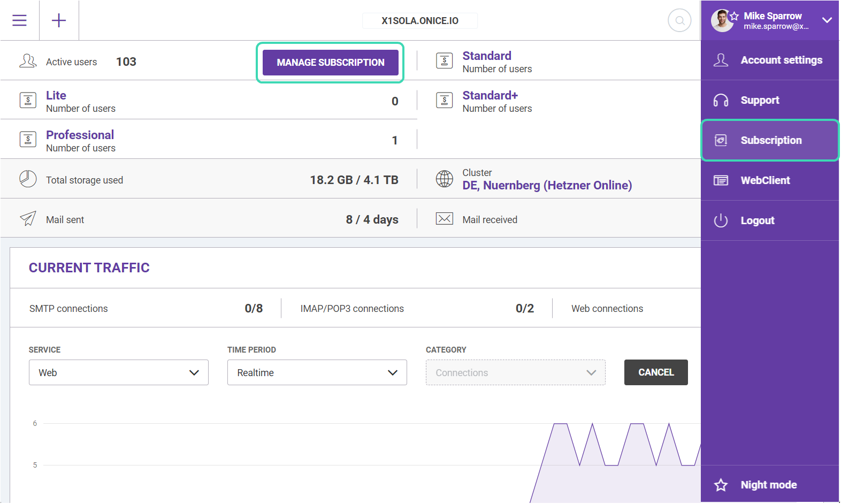
Task: Click the Mail received envelope icon
Action: pos(444,219)
